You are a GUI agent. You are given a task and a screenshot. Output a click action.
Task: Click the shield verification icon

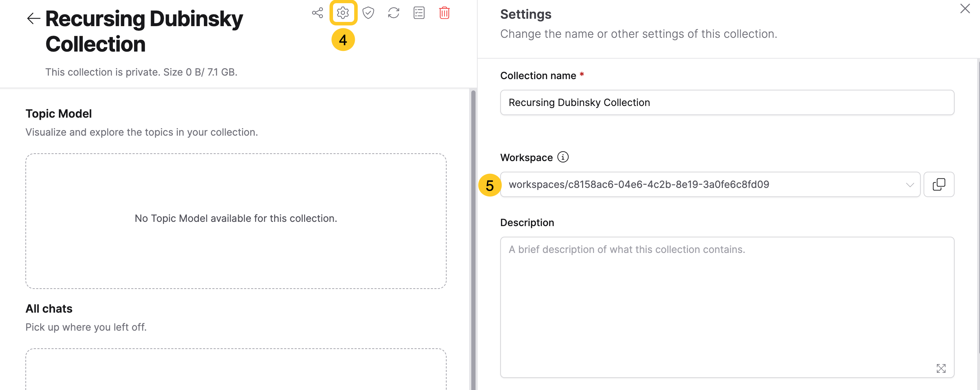coord(368,13)
